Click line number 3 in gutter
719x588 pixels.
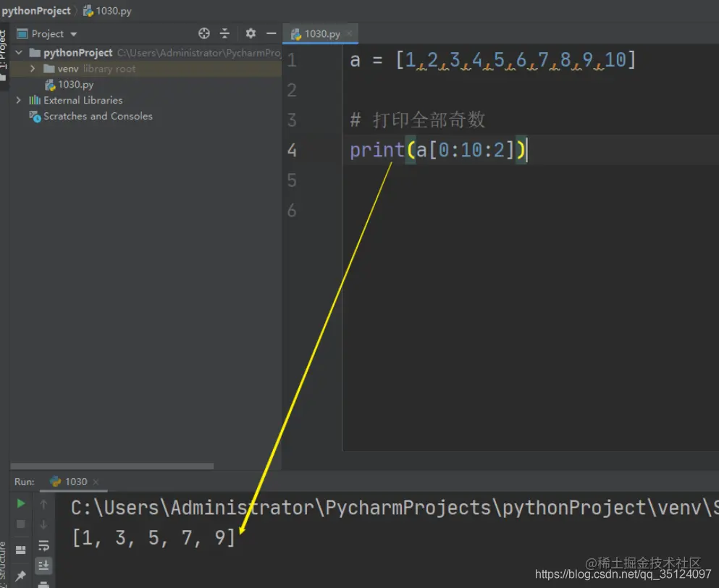[x=292, y=120]
